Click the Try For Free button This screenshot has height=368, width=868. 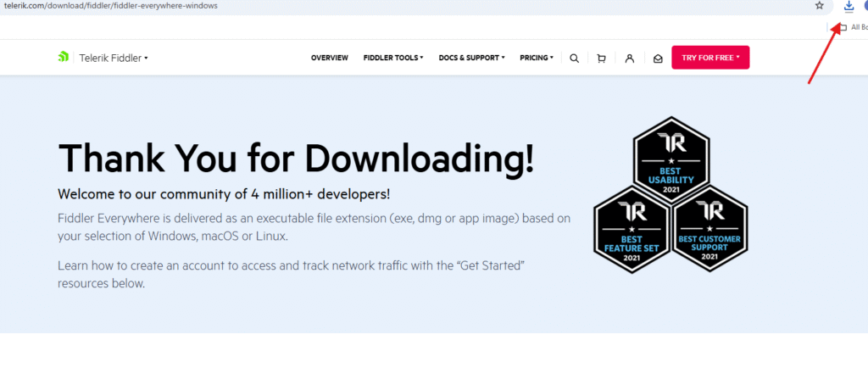pos(709,58)
